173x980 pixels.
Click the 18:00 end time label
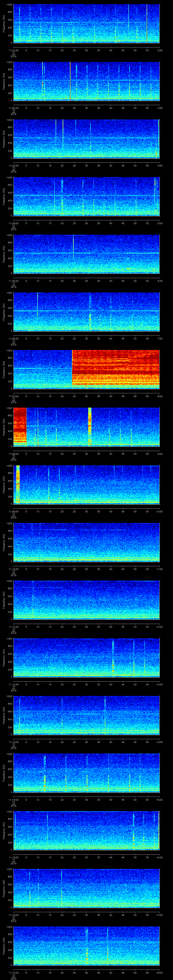point(159,972)
